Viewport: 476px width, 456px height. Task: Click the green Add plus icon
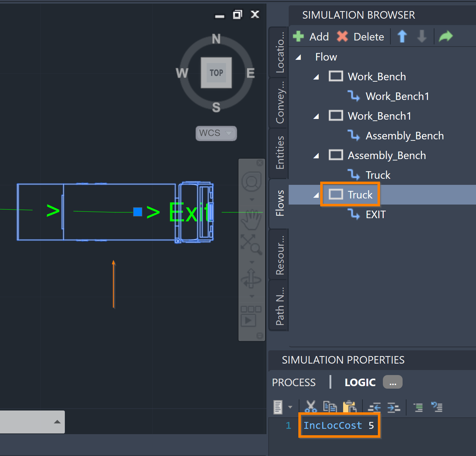298,36
